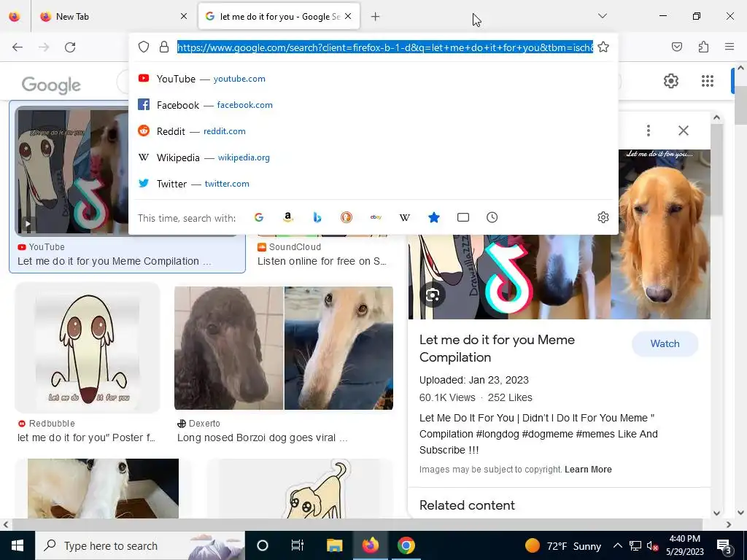This screenshot has width=747, height=560.
Task: Open the Google apps grid
Action: pos(708,81)
